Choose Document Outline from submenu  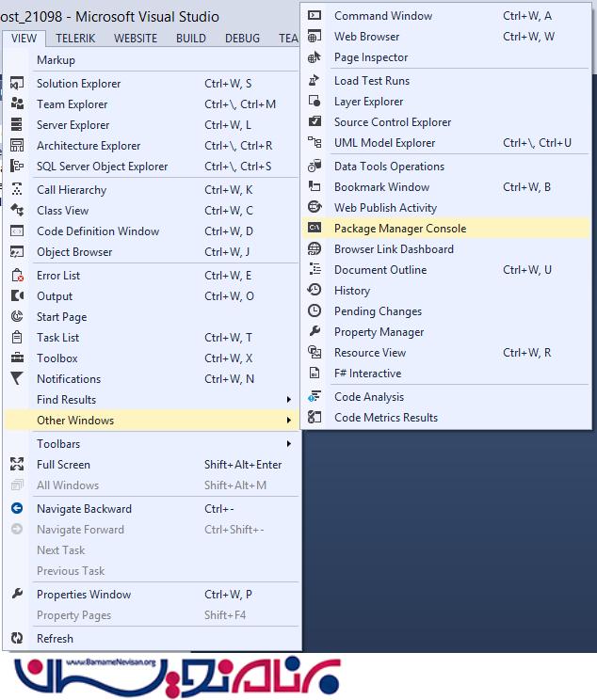coord(379,270)
